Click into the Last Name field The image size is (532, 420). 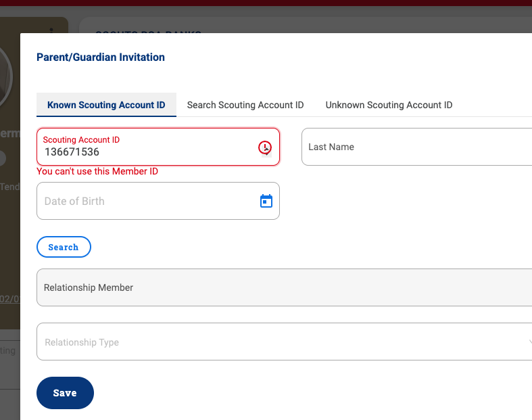[416, 147]
